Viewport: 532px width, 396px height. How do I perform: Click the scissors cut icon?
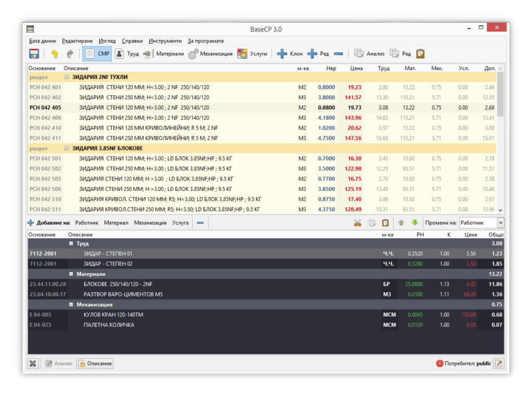357,223
